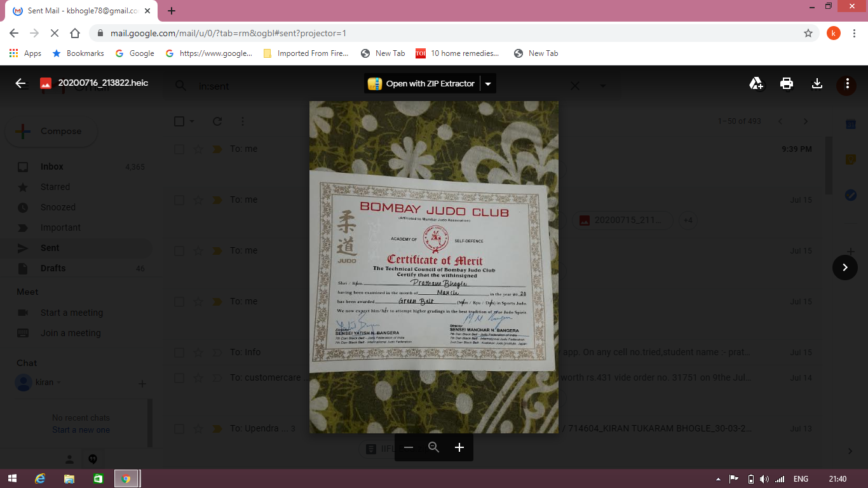
Task: Star the 9:39 PM email
Action: [198, 149]
